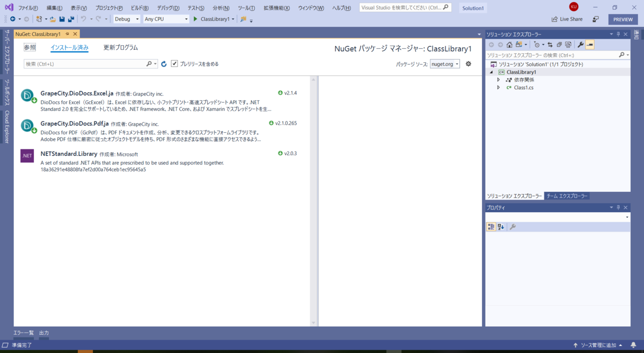Screen dimensions: 644x353
Task: Open the 編集(E) menu
Action: coord(54,8)
